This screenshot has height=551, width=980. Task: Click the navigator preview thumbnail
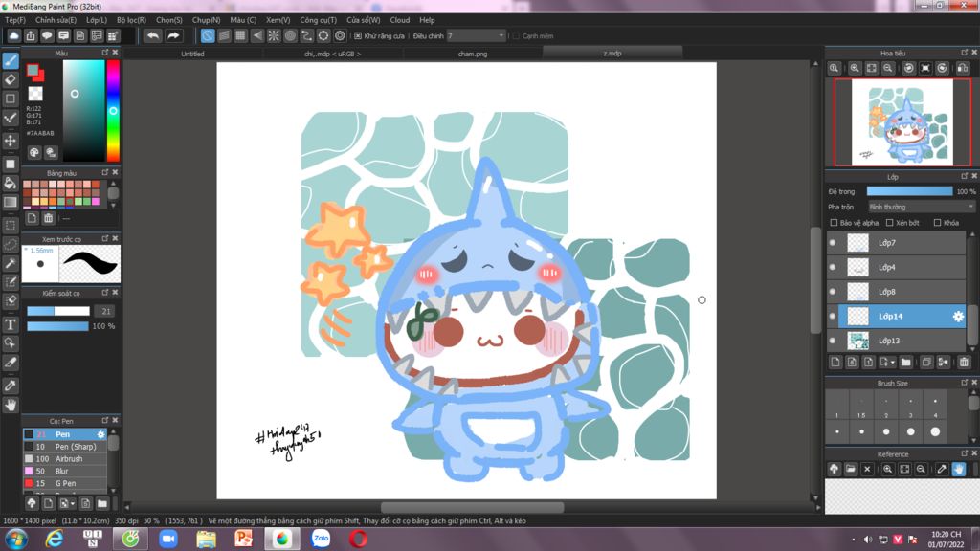[x=902, y=121]
